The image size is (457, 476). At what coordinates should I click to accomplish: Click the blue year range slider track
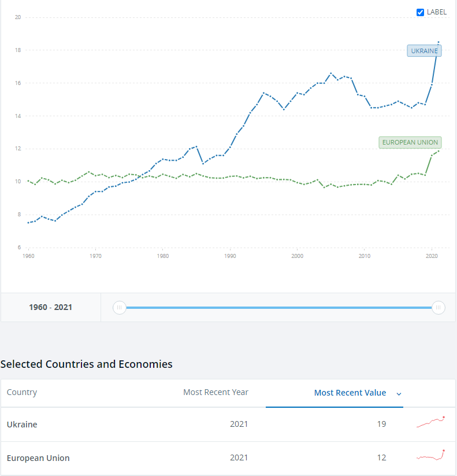pyautogui.click(x=278, y=308)
